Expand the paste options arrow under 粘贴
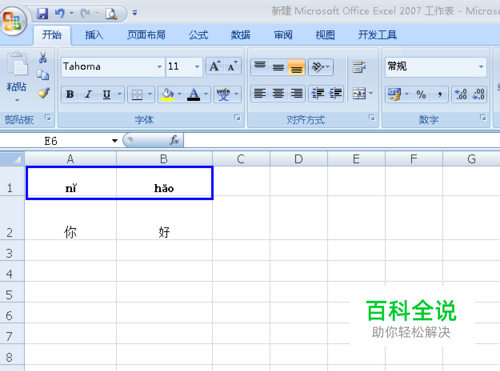The width and height of the screenshot is (500, 371). tap(17, 100)
